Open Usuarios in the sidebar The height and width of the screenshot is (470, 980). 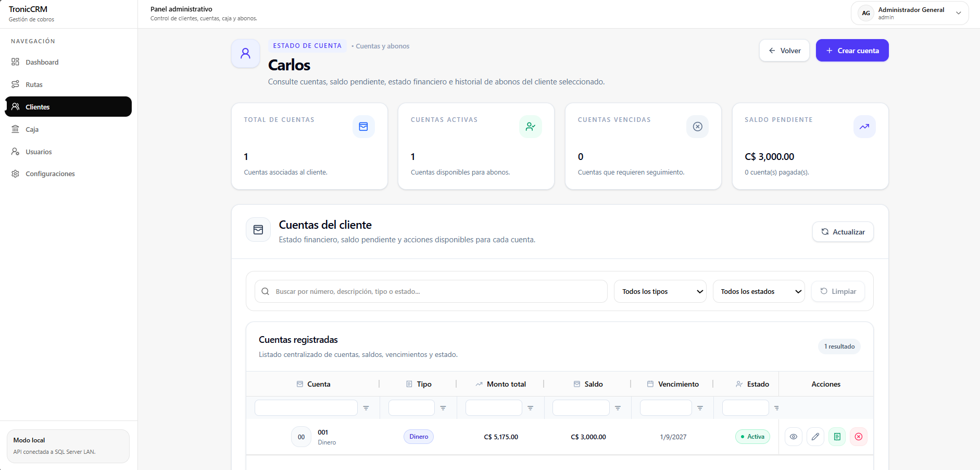(x=68, y=152)
